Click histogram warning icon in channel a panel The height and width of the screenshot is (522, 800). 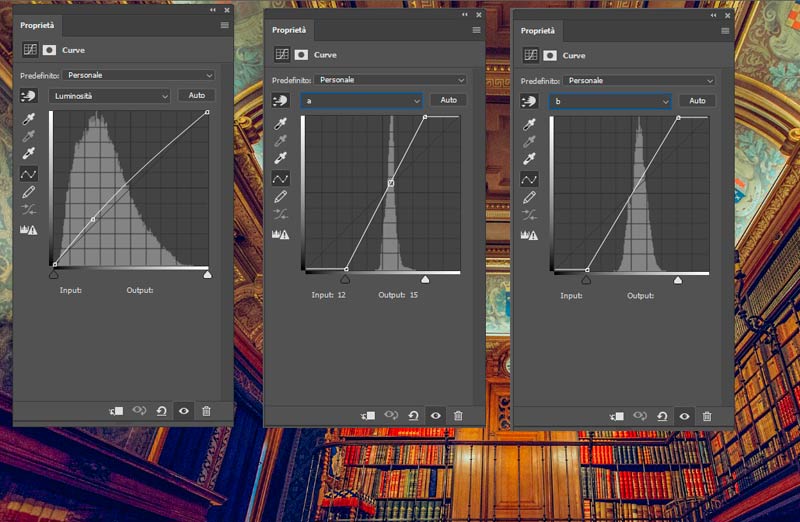coord(280,235)
